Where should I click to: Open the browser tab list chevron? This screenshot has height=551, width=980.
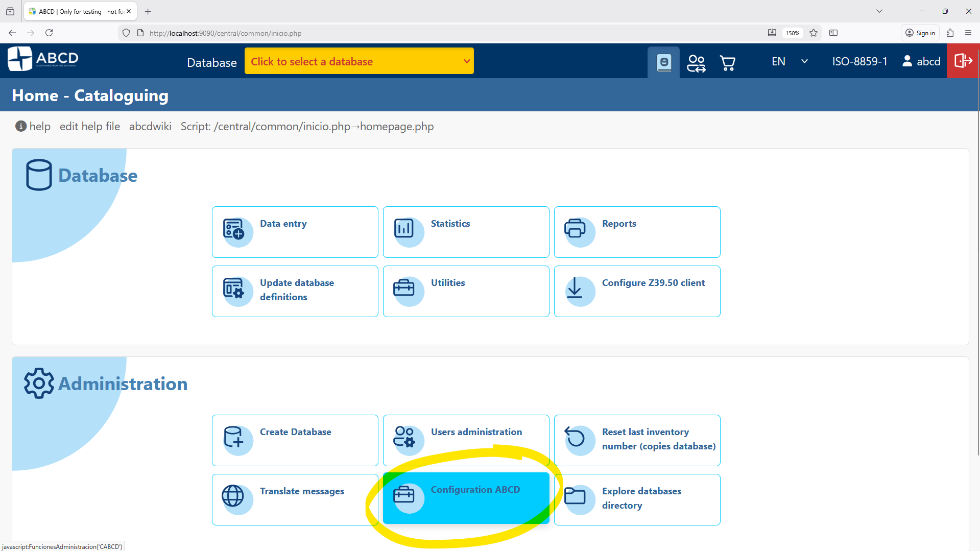pos(879,11)
